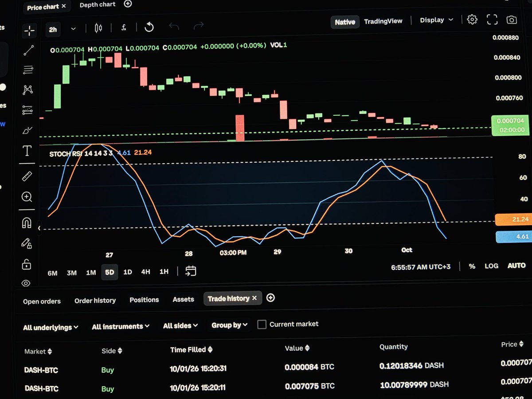
Task: Open the Assets tab
Action: (183, 299)
